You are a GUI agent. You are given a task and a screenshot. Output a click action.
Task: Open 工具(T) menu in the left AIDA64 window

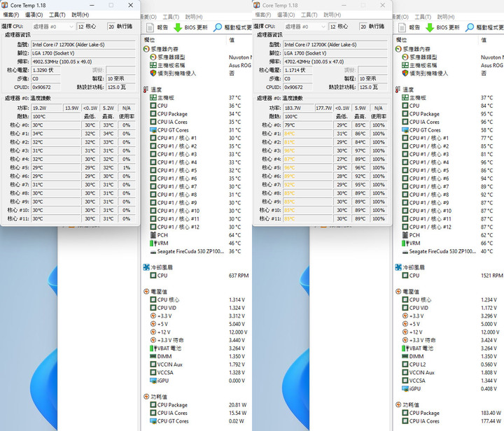point(171,17)
